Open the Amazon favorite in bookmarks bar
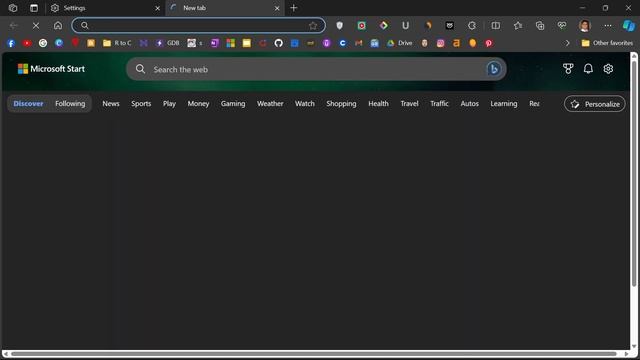Image resolution: width=640 pixels, height=360 pixels. click(x=456, y=43)
